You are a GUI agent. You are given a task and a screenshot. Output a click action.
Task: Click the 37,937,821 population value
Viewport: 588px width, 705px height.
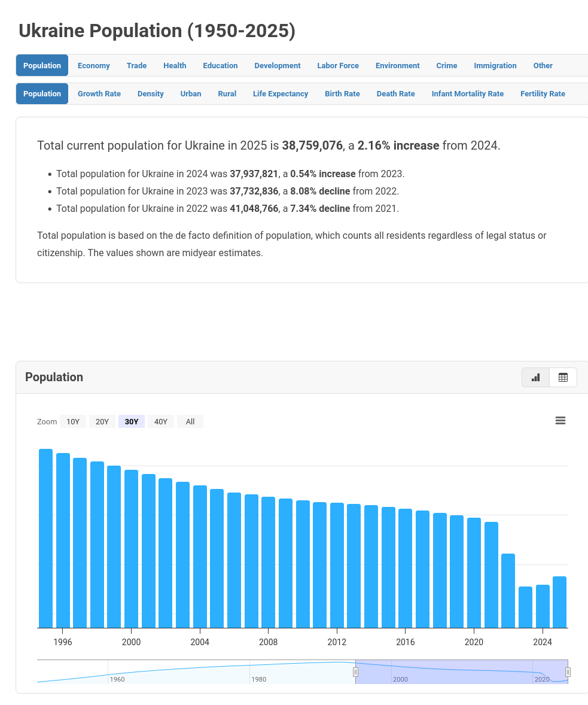[254, 174]
